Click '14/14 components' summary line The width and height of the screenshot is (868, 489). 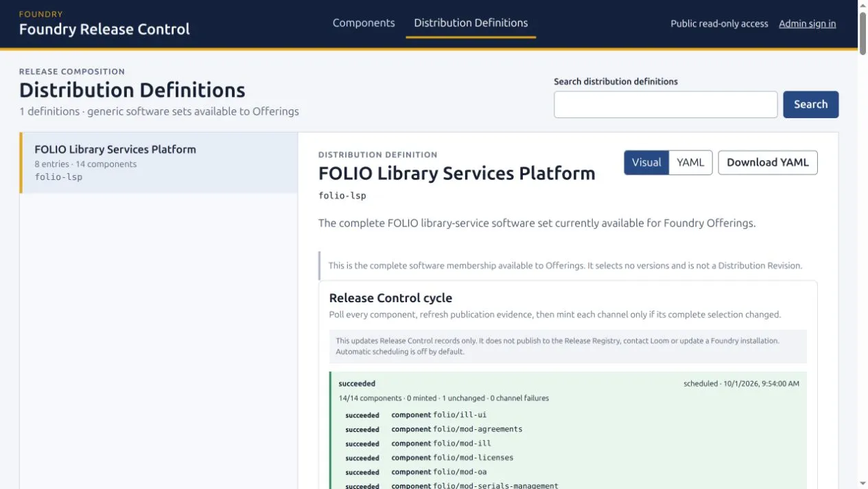[x=443, y=398]
